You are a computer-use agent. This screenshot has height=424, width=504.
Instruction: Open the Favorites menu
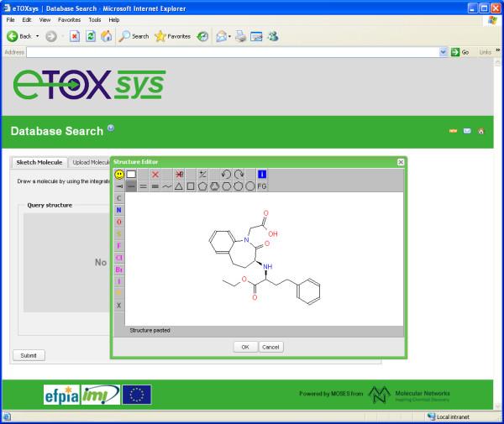click(x=68, y=19)
